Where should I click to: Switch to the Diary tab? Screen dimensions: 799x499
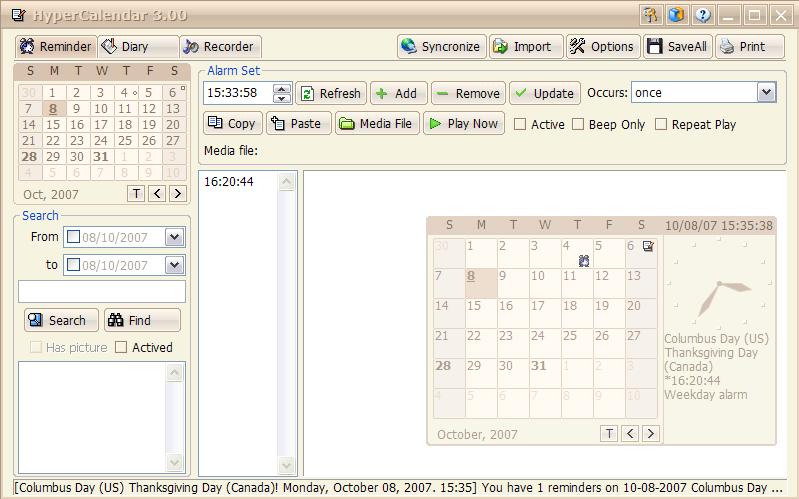pyautogui.click(x=137, y=46)
